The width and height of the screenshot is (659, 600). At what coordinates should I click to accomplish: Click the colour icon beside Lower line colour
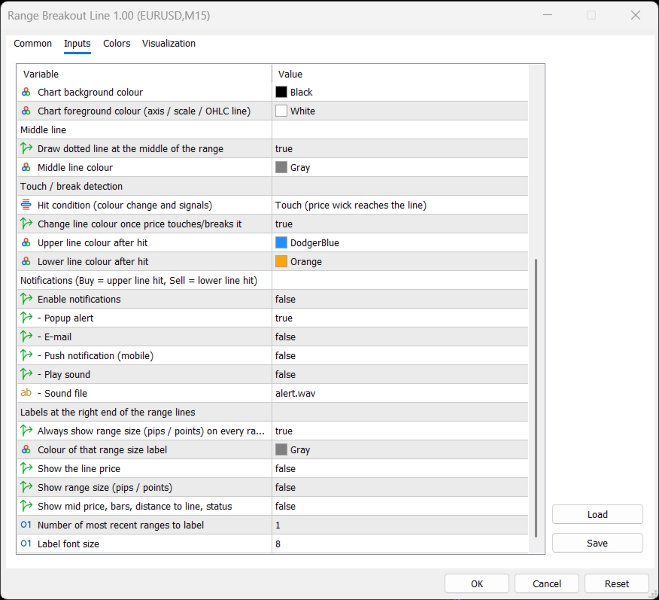tap(26, 261)
